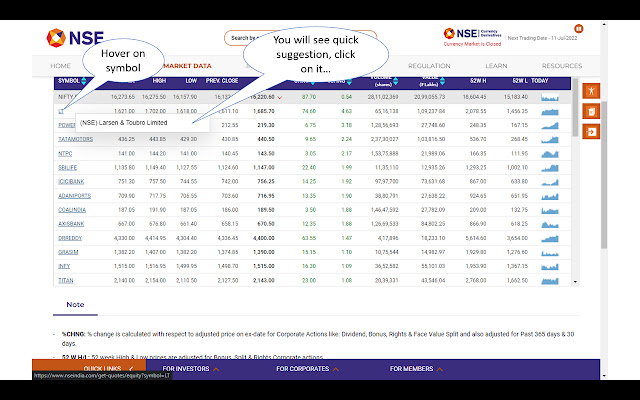Open the INFY symbol link
This screenshot has width=640, height=400.
tap(64, 267)
